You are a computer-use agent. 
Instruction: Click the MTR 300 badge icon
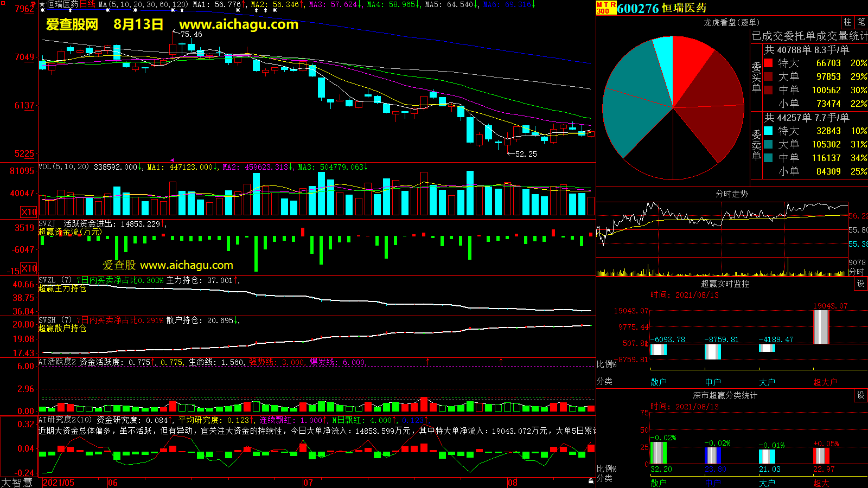[606, 8]
